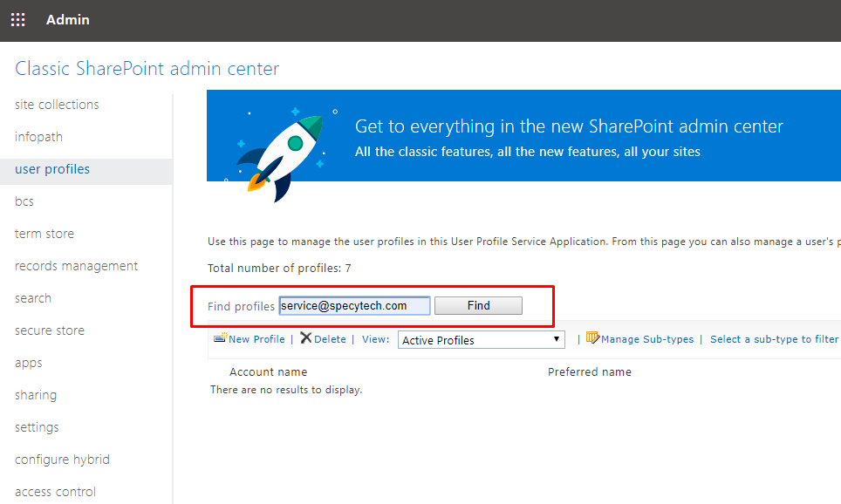The image size is (841, 504).
Task: Click the Find button
Action: 478,305
